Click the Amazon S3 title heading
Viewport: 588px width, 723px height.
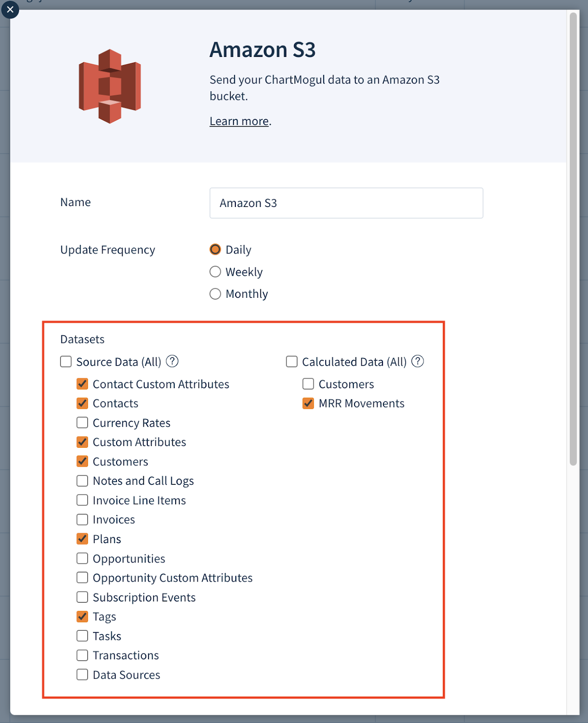[x=262, y=50]
